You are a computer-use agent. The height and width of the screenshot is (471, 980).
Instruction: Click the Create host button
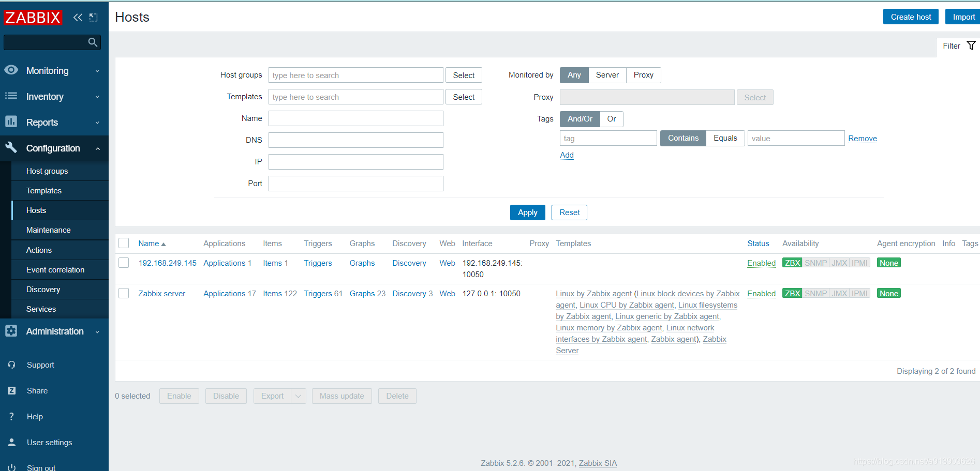click(x=911, y=17)
